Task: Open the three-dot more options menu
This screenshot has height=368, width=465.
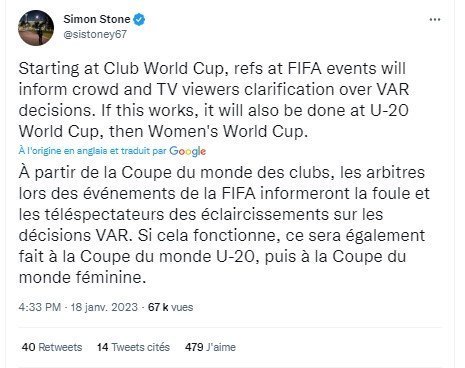Action: (435, 20)
